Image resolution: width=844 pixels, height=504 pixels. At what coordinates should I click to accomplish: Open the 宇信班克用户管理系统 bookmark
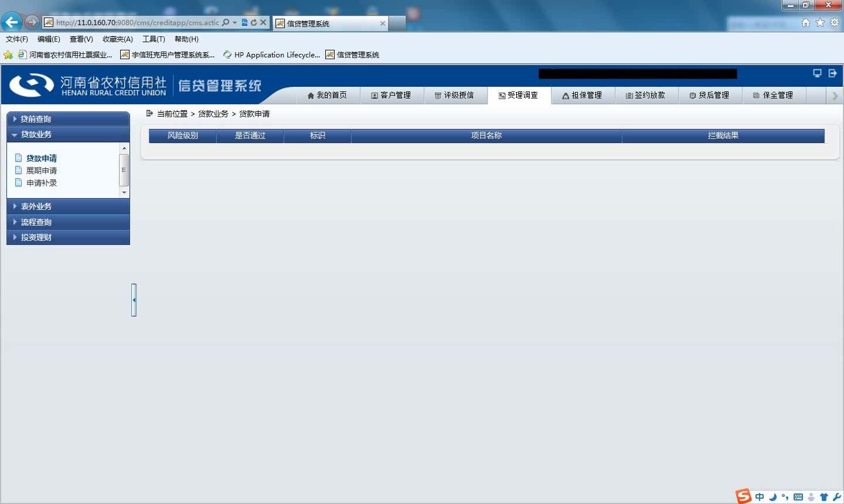[x=168, y=55]
